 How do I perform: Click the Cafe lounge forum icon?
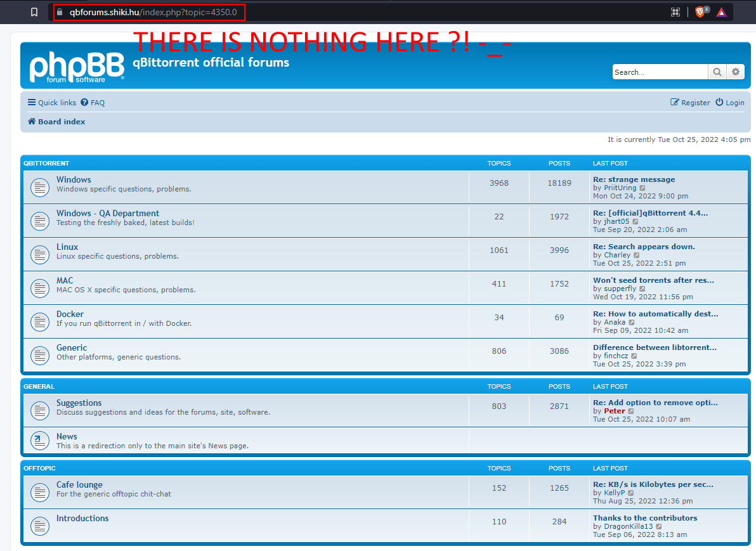[x=40, y=493]
